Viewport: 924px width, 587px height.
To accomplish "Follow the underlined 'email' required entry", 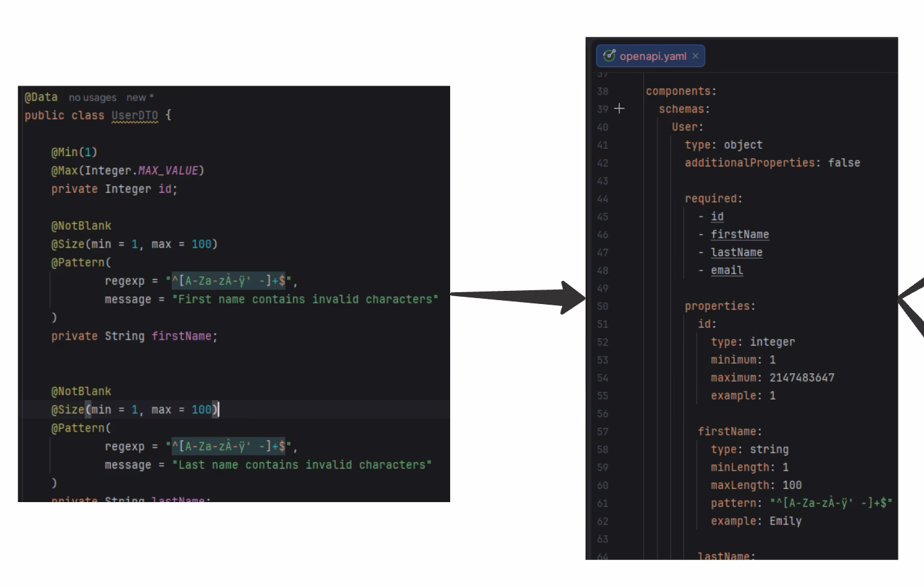I will (727, 270).
